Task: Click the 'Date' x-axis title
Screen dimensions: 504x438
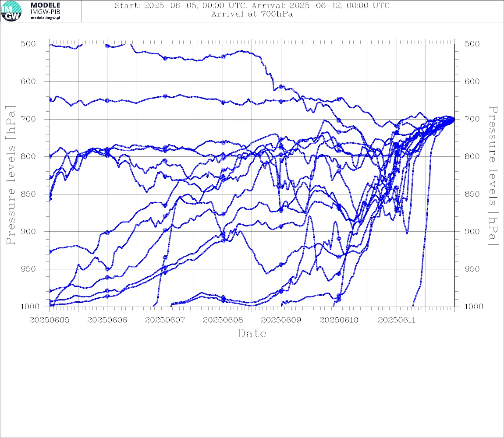Action: pyautogui.click(x=252, y=334)
